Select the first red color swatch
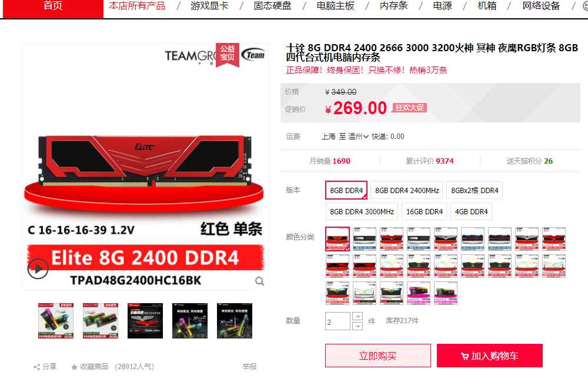 pos(338,239)
